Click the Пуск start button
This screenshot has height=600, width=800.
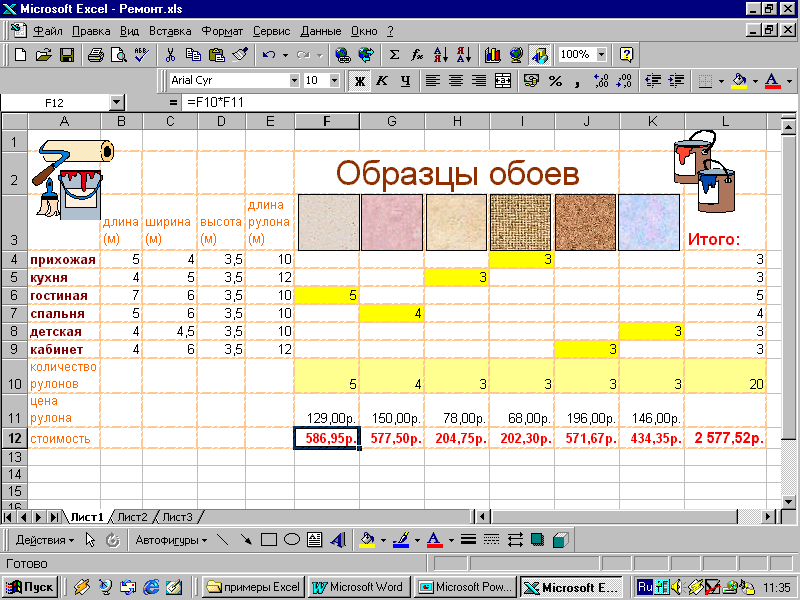coord(30,587)
